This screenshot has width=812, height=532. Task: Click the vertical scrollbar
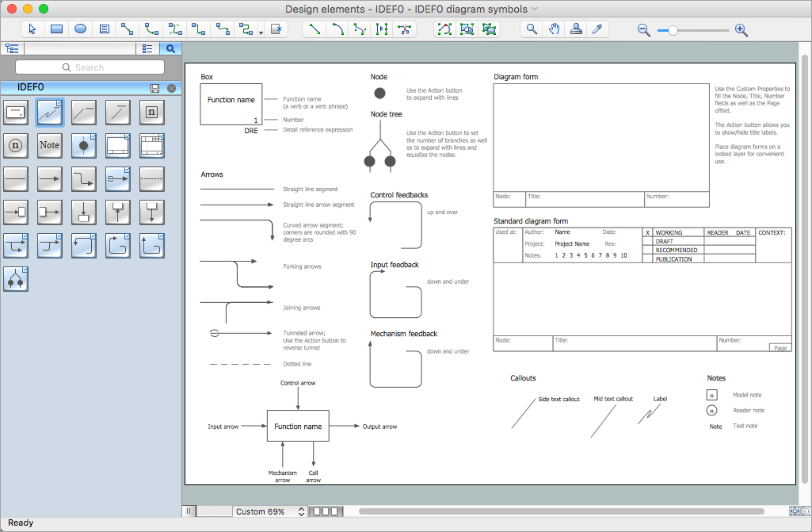tap(805, 270)
